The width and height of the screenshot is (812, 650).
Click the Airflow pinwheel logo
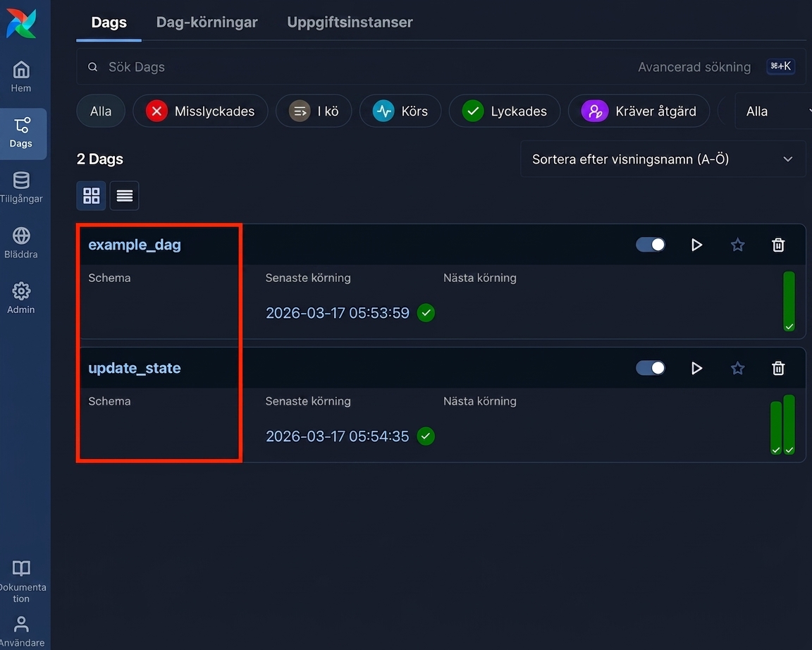click(21, 23)
